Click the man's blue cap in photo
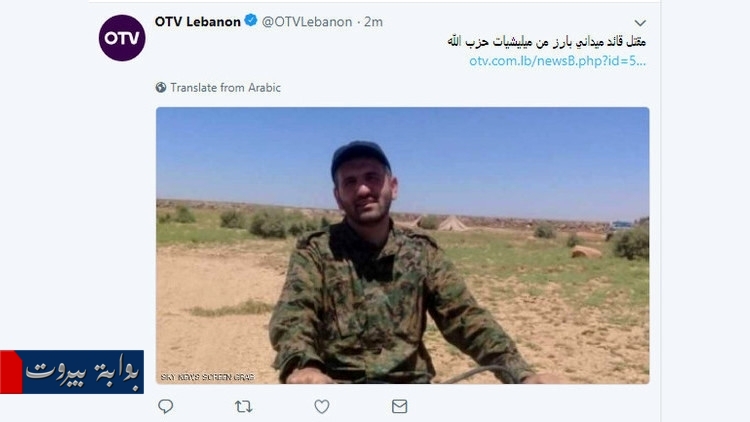The image size is (750, 422). click(360, 155)
